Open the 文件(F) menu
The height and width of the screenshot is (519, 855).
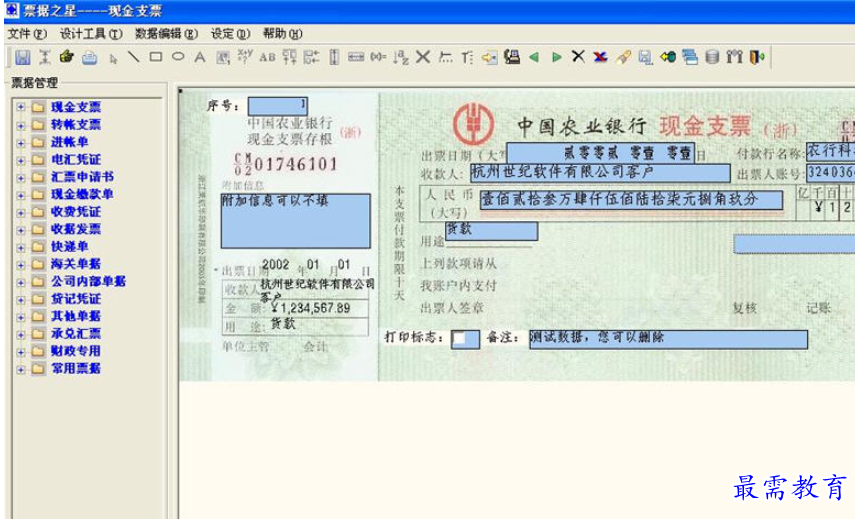(27, 34)
